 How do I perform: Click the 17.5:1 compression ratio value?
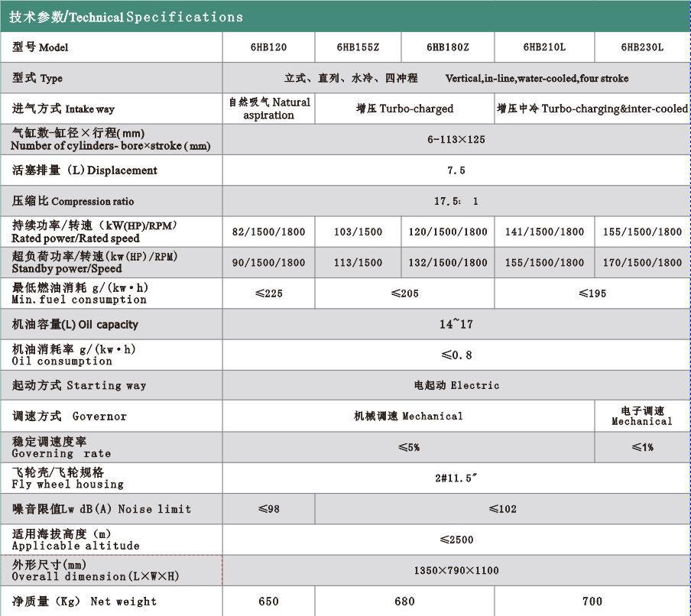pos(456,201)
